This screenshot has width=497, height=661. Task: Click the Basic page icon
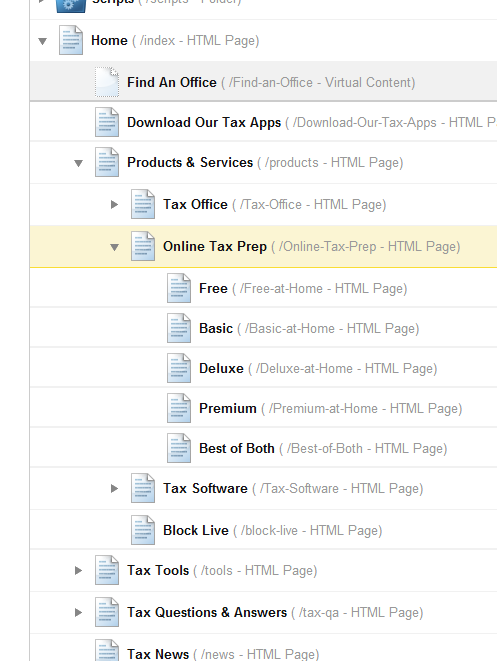pyautogui.click(x=179, y=328)
